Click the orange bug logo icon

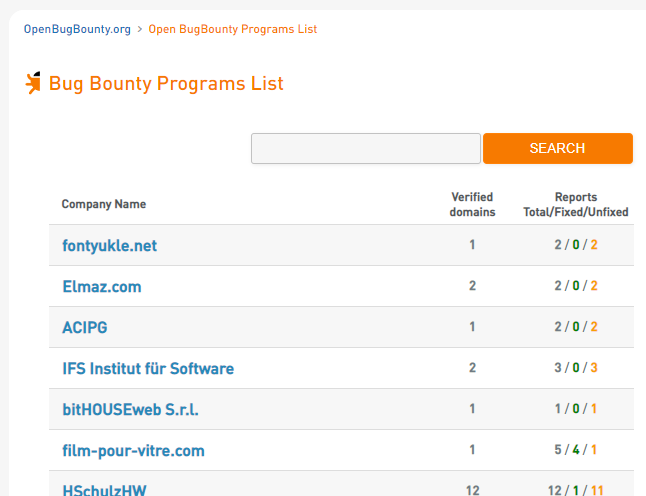[33, 83]
